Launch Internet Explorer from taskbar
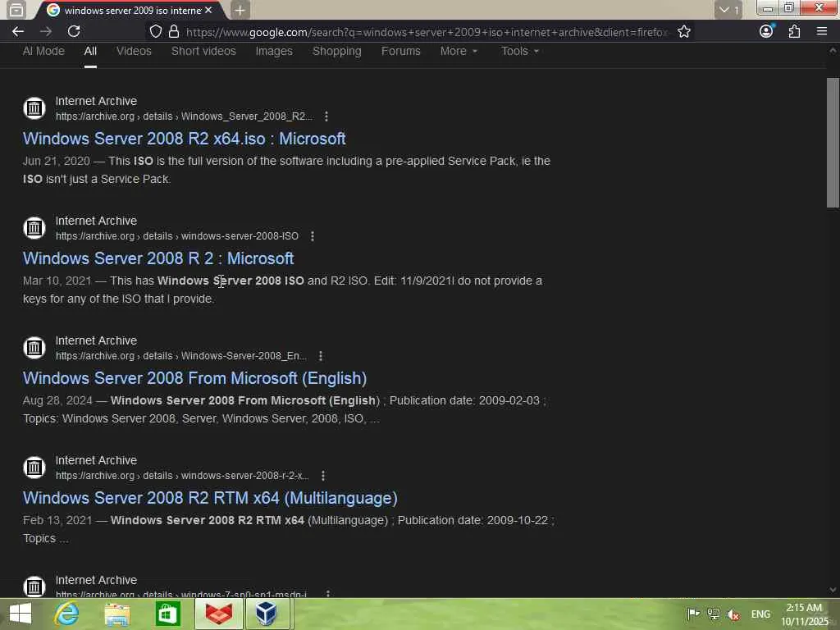The height and width of the screenshot is (630, 840). tap(66, 614)
